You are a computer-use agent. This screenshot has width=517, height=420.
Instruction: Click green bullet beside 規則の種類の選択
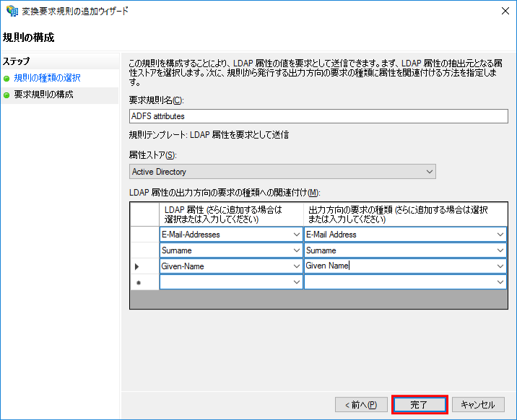(6, 79)
